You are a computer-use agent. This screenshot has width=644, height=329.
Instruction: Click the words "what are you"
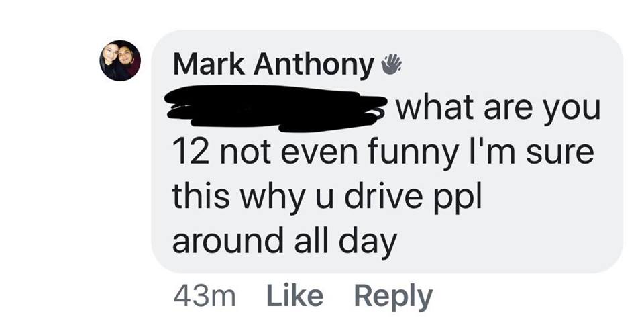click(x=498, y=109)
